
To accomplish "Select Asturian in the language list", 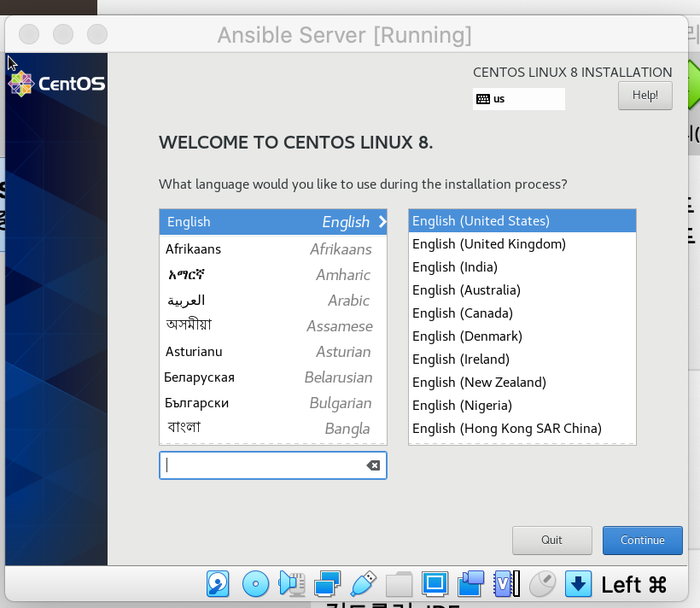I will click(273, 352).
